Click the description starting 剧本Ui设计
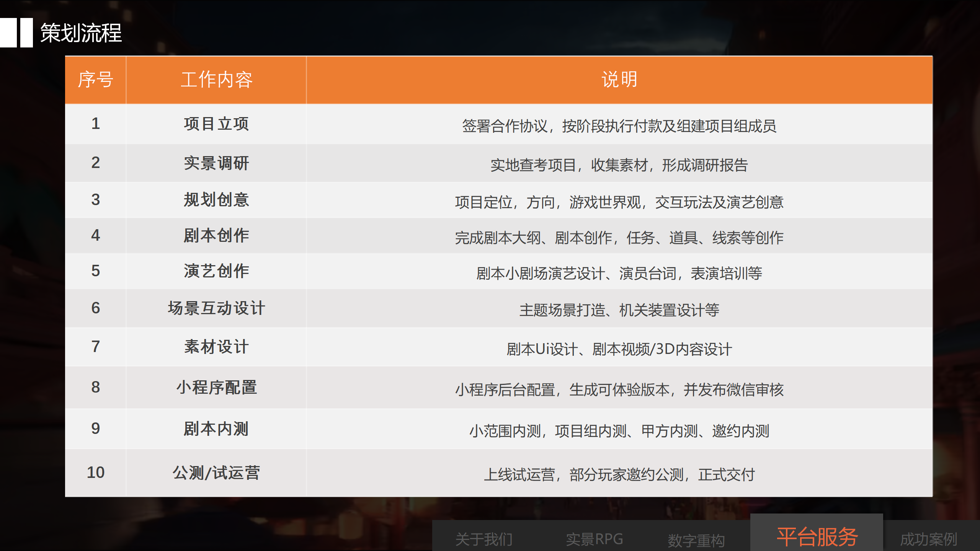 click(619, 349)
